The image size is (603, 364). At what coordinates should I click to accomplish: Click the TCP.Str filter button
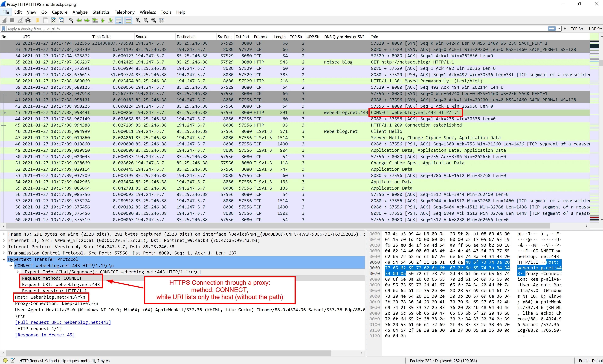coord(577,29)
